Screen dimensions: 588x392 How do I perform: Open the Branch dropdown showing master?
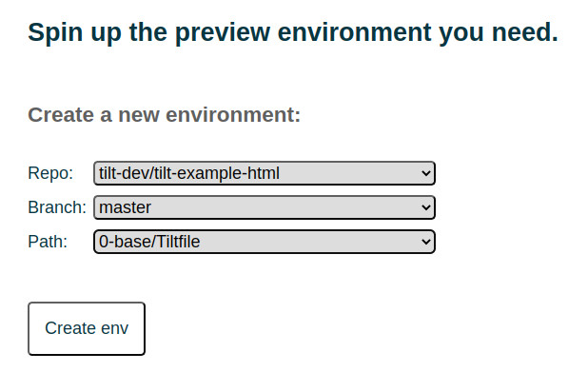pos(265,207)
